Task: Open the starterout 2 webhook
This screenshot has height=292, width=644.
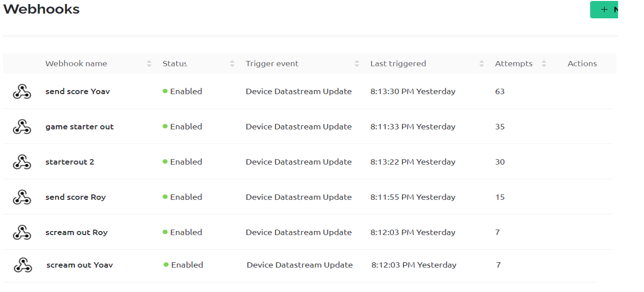Action: click(69, 162)
